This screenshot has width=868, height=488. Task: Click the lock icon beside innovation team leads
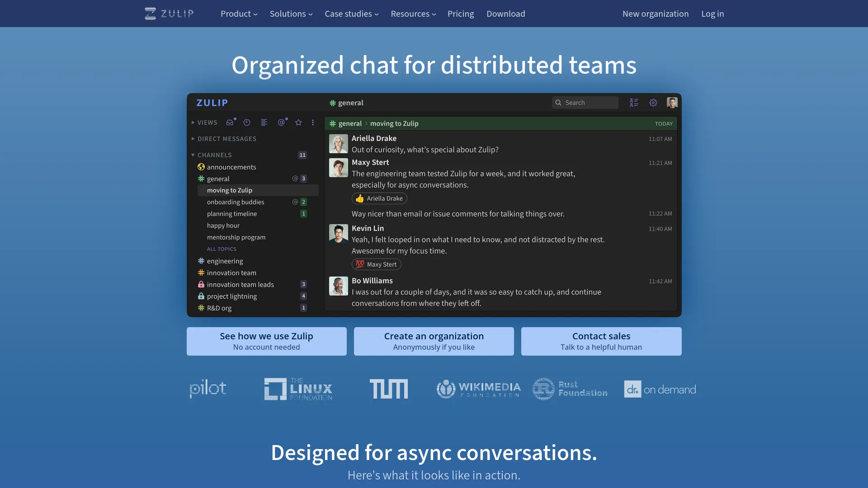pyautogui.click(x=201, y=285)
